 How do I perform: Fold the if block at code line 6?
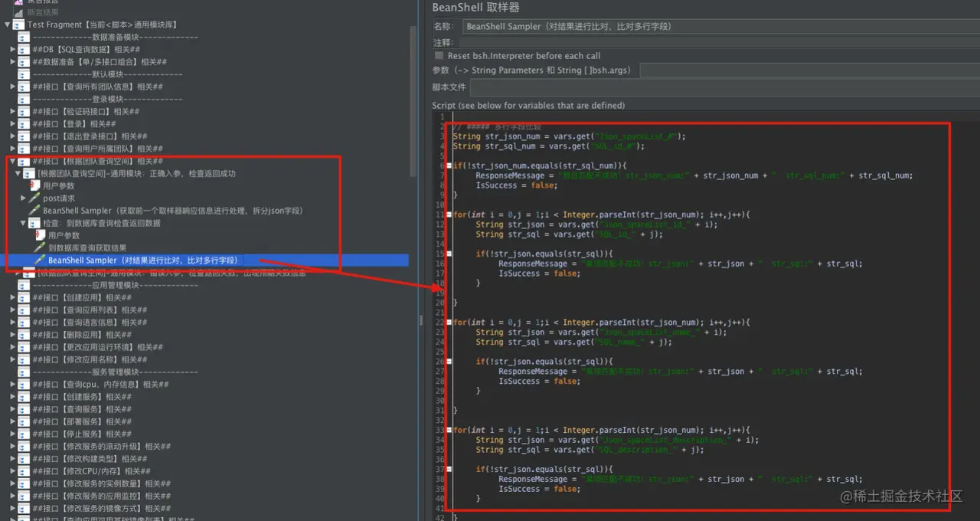click(x=449, y=165)
